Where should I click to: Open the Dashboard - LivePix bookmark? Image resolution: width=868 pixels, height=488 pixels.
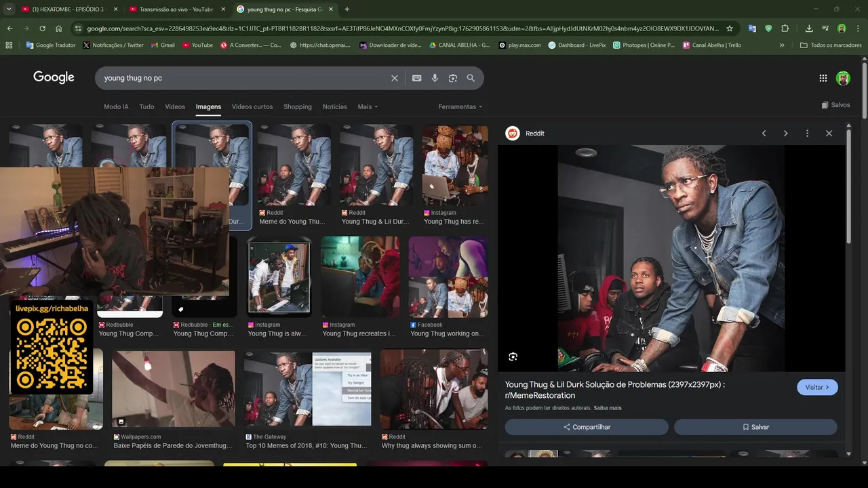click(x=577, y=45)
